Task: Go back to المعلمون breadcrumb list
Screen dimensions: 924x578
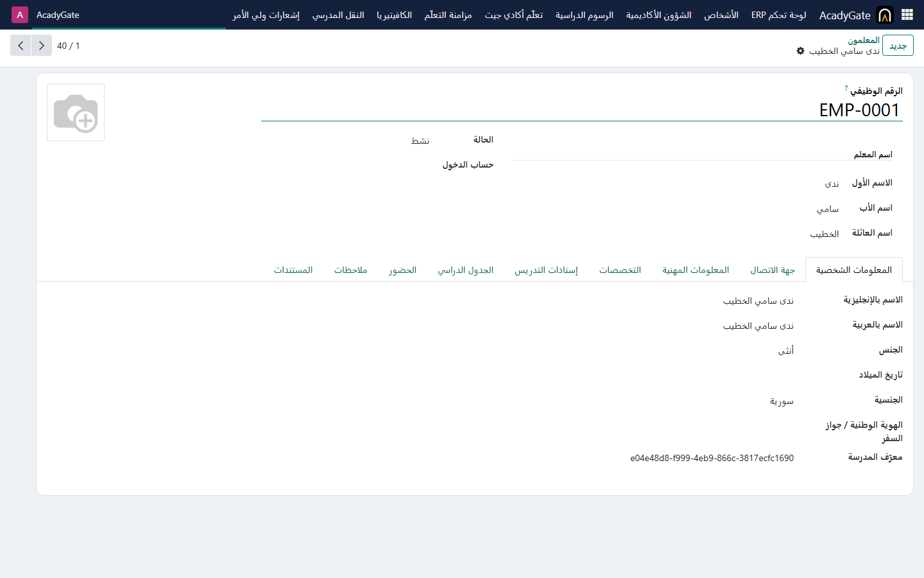Action: (864, 40)
